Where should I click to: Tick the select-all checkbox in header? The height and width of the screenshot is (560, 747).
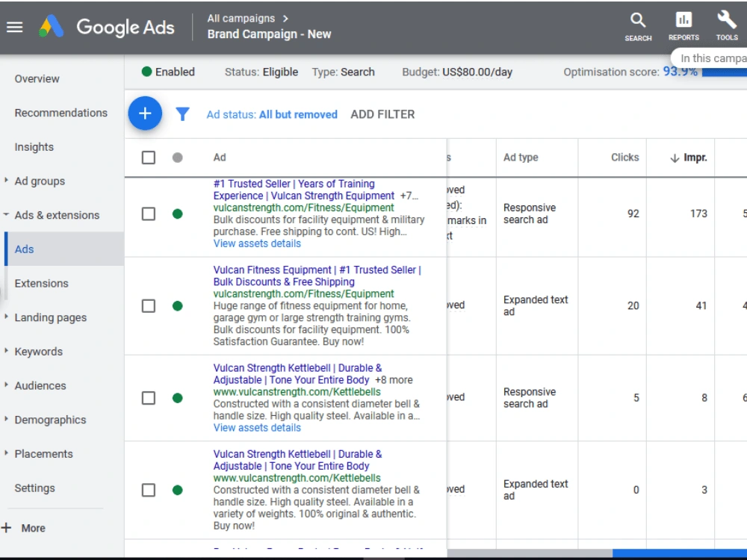click(x=149, y=158)
